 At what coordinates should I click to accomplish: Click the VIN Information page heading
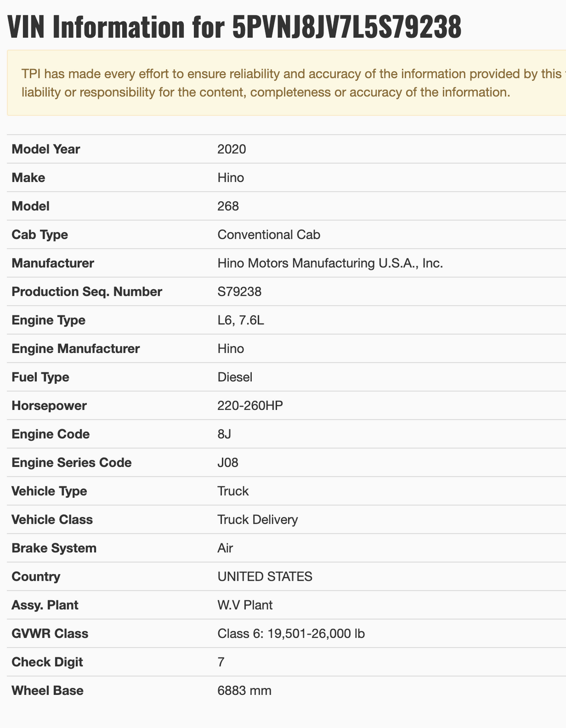point(235,27)
